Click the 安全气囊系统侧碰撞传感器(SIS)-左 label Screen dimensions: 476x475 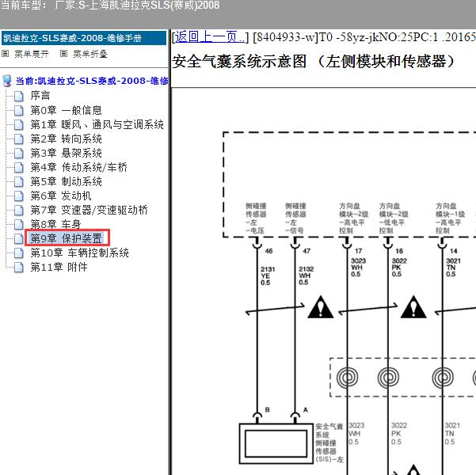click(329, 443)
